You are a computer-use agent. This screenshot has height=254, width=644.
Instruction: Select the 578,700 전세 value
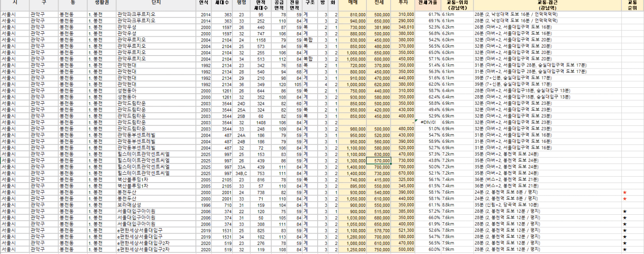(379, 230)
